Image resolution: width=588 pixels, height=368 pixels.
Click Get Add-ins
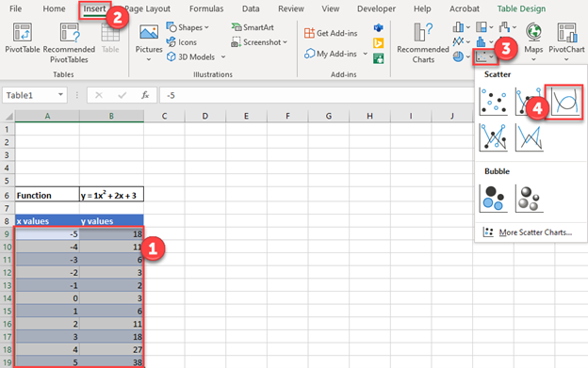[331, 33]
